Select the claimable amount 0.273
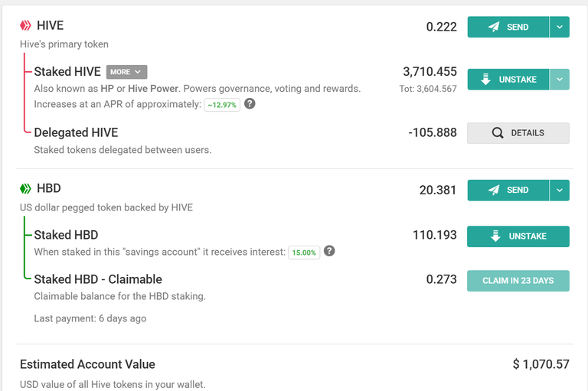The image size is (588, 391). pyautogui.click(x=441, y=279)
